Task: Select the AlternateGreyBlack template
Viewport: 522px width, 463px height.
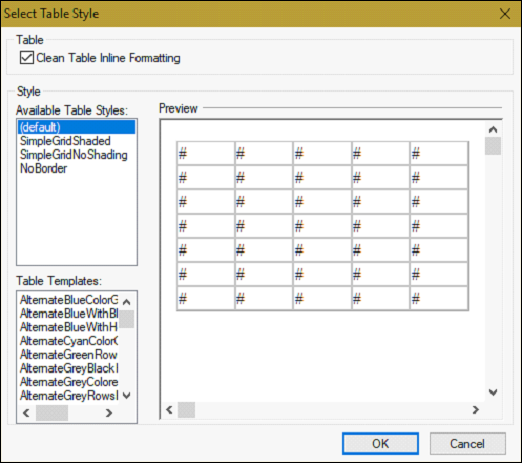Action: click(x=69, y=368)
